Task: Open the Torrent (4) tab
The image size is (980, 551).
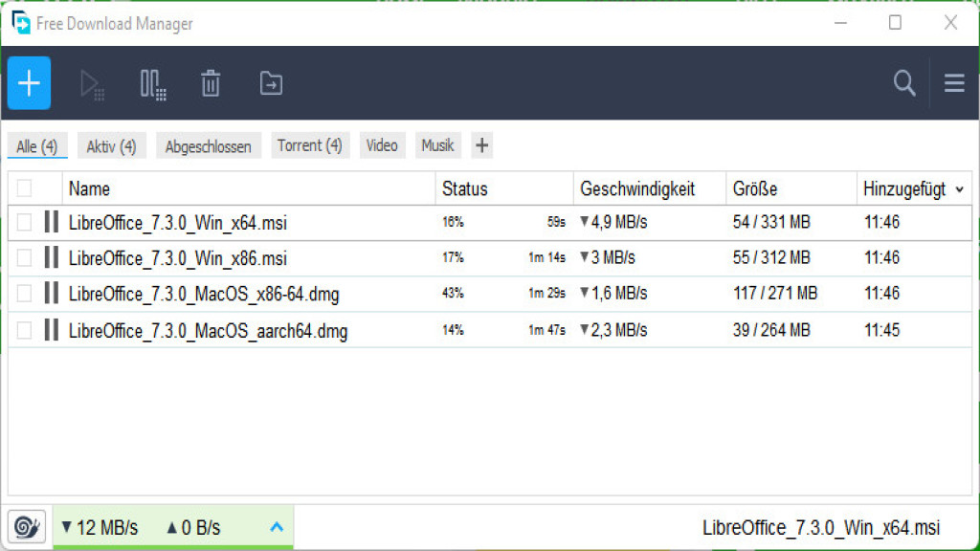Action: pyautogui.click(x=310, y=144)
